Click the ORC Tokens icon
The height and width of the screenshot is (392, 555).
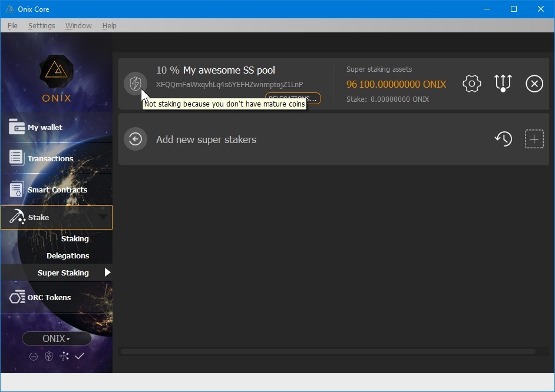click(x=17, y=297)
